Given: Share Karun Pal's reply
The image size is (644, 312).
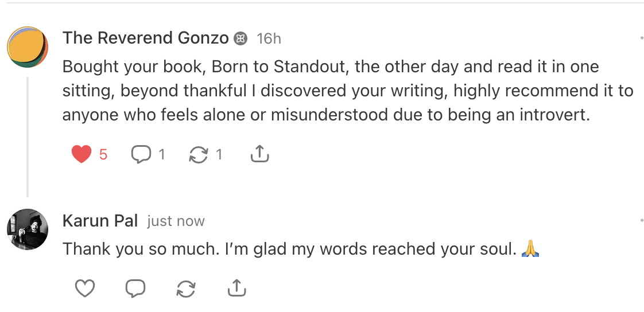Looking at the screenshot, I should tap(236, 288).
